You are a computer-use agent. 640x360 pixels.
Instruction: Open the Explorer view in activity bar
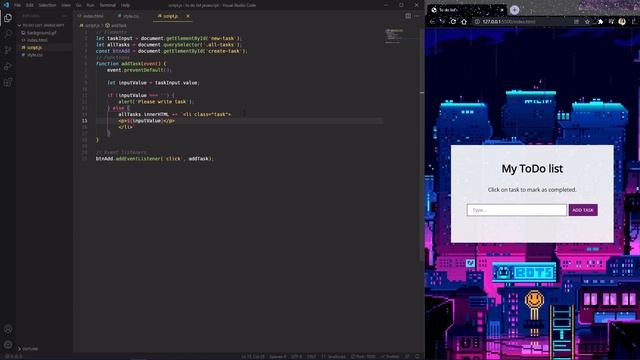(8, 18)
